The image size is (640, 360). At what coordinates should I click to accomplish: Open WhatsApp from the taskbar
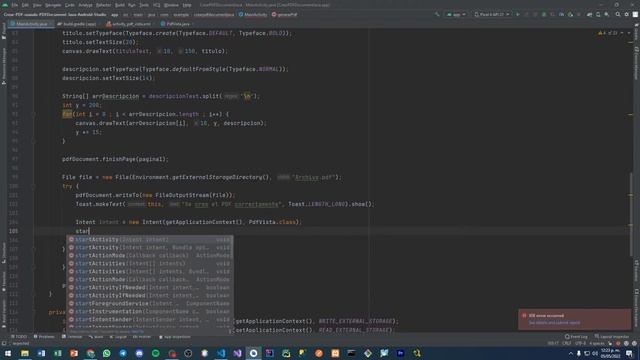click(107, 353)
